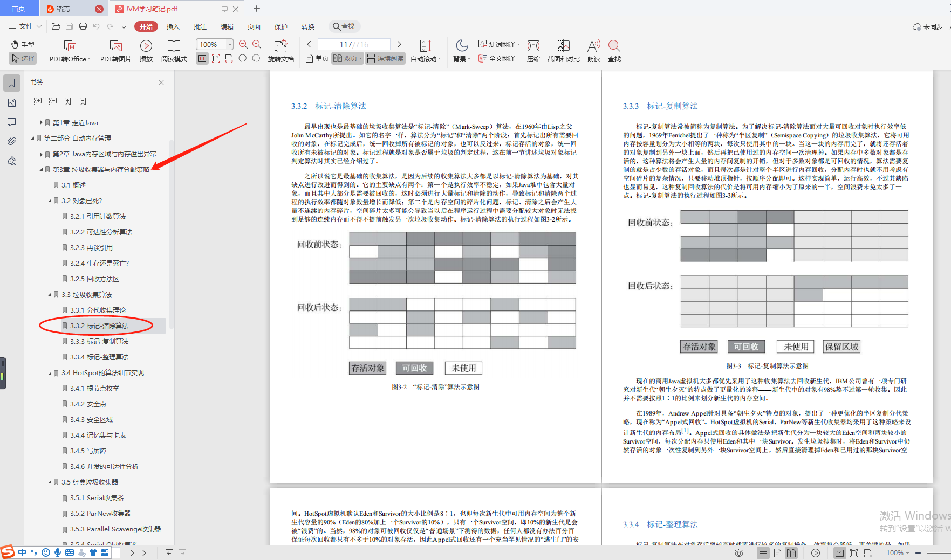This screenshot has width=951, height=560.
Task: Zoom out with the minus magnifier
Action: pos(243,44)
